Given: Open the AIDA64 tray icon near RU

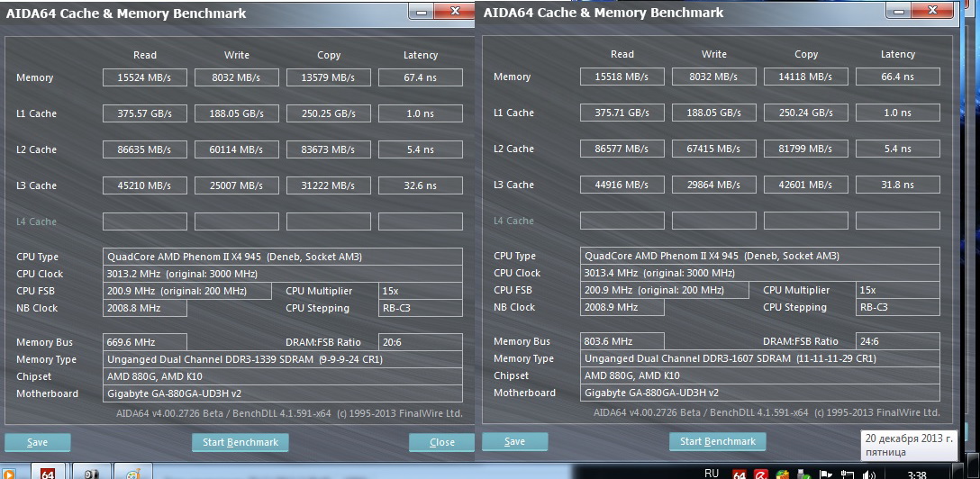Looking at the screenshot, I should tap(740, 474).
